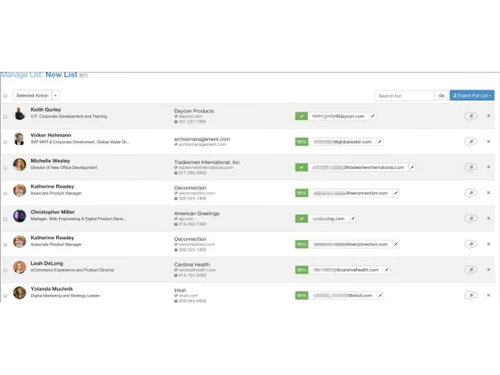Click 'V.P. Corporate Development and Training' title text
The height and width of the screenshot is (375, 500).
coord(69,116)
